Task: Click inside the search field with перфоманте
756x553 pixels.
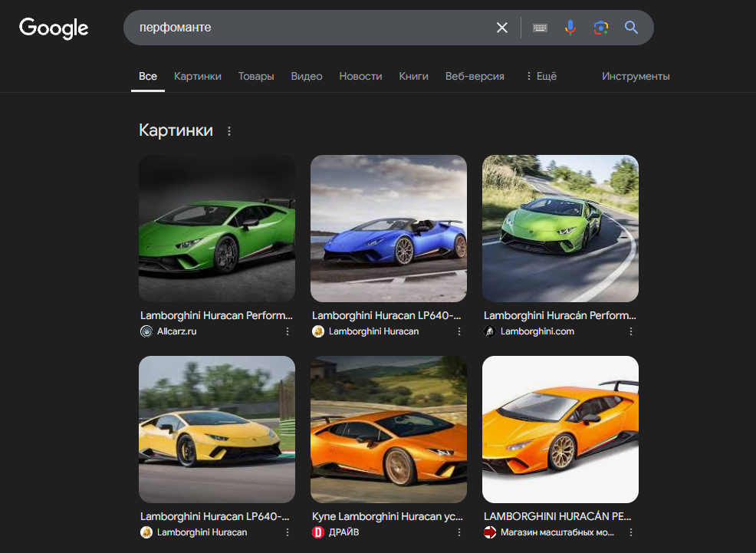Action: [x=307, y=28]
